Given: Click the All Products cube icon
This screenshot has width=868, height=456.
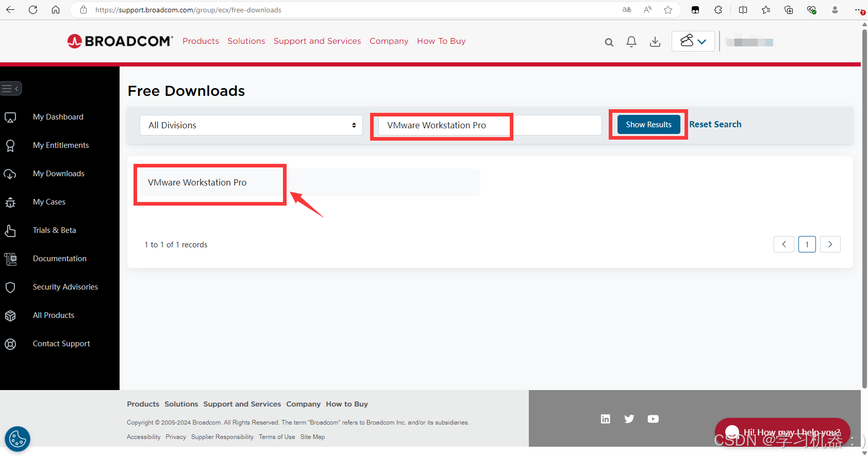Looking at the screenshot, I should (x=10, y=316).
